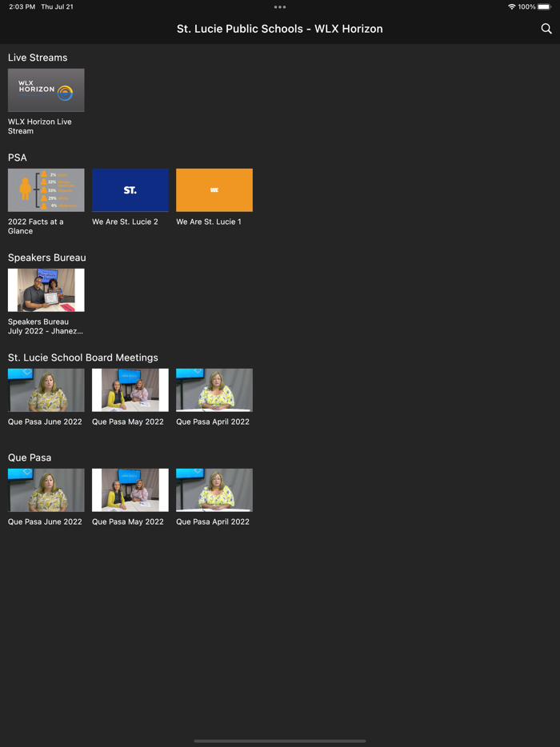
Task: Open We Are St. Lucie 1 thumbnail
Action: coord(214,190)
